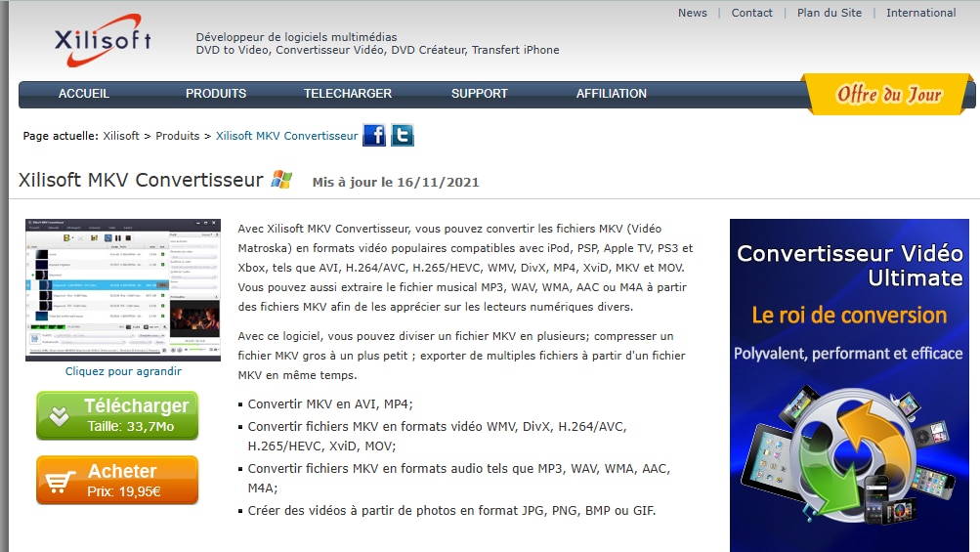Share page via Twitter icon
The height and width of the screenshot is (552, 980).
pos(403,135)
